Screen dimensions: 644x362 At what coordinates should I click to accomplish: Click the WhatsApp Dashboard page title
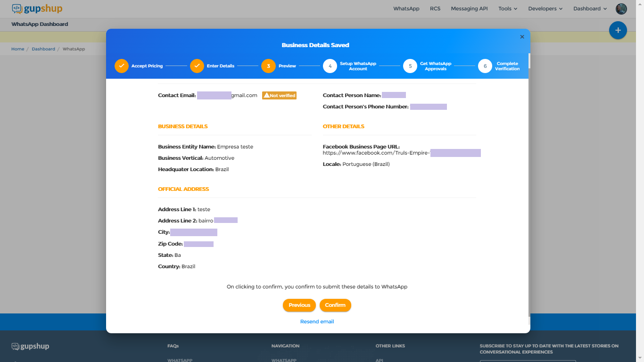coord(40,24)
